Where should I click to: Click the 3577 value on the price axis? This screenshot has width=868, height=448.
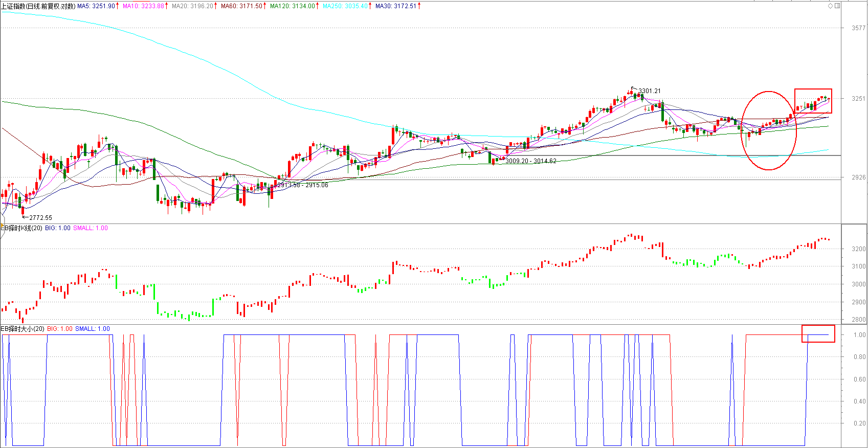tap(858, 28)
